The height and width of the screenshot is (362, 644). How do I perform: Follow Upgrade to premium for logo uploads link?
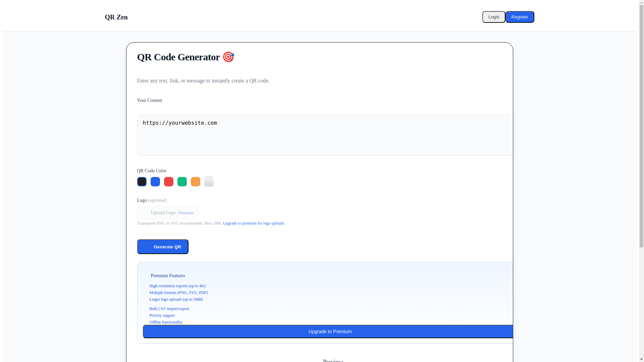(x=254, y=223)
